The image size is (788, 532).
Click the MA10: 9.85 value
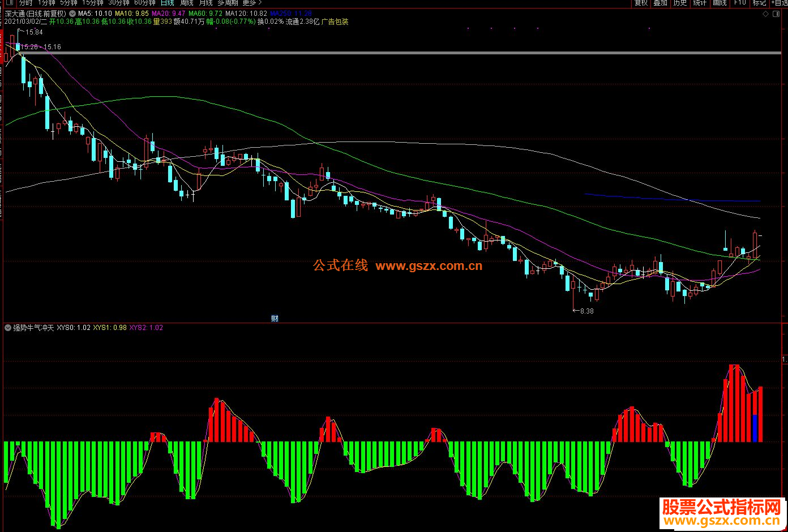coord(131,13)
